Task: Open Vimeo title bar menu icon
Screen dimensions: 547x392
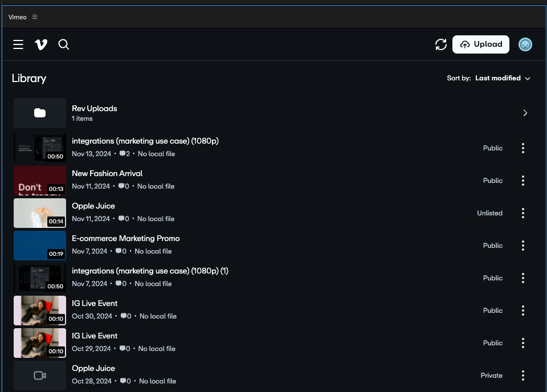Action: coord(35,17)
